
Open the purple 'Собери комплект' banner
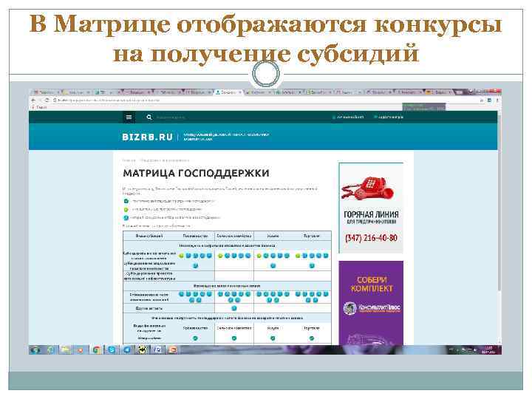[x=371, y=303]
